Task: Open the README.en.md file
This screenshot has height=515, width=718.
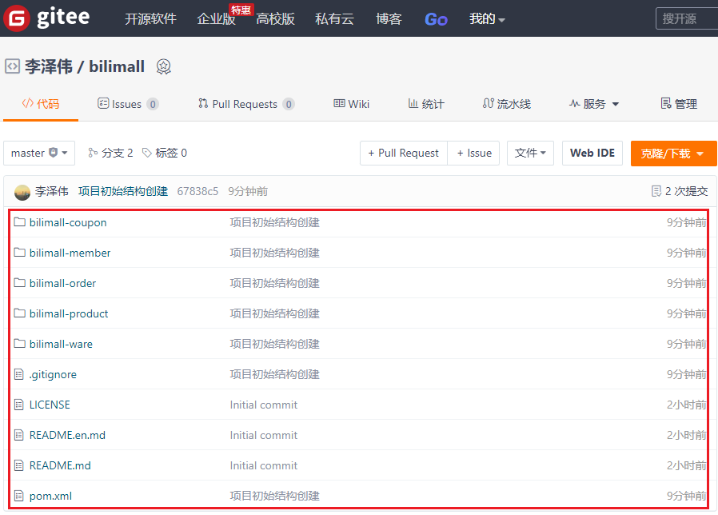Action: point(67,435)
